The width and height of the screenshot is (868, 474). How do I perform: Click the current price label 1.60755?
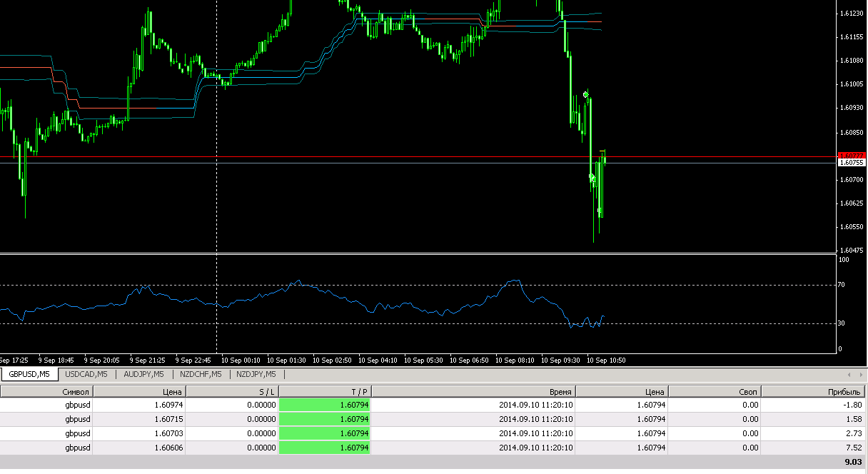(x=852, y=163)
